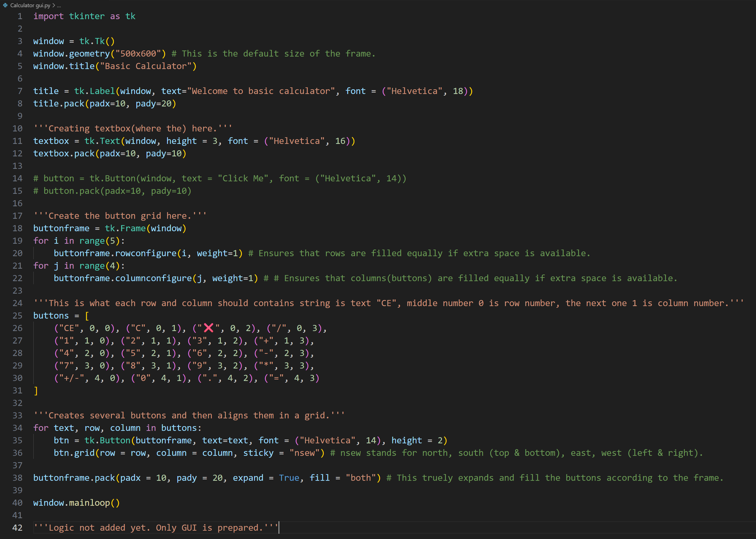
Task: Click line number 25 in the gutter
Action: 17,316
